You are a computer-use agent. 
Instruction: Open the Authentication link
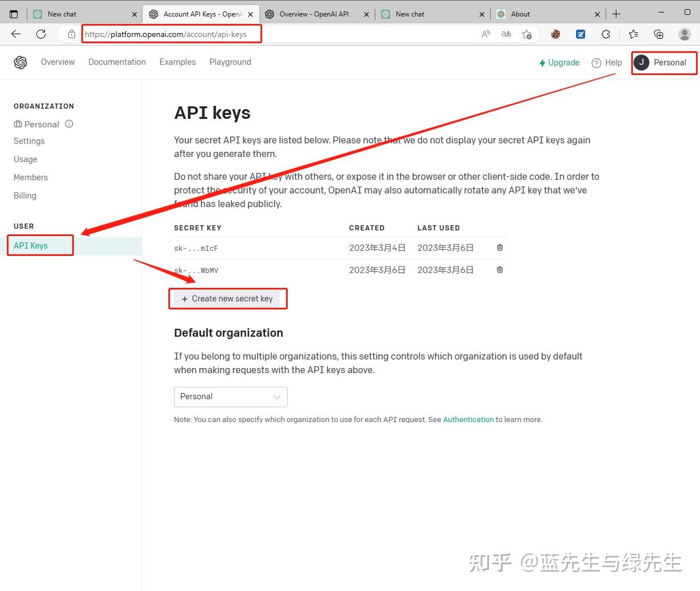pyautogui.click(x=468, y=419)
